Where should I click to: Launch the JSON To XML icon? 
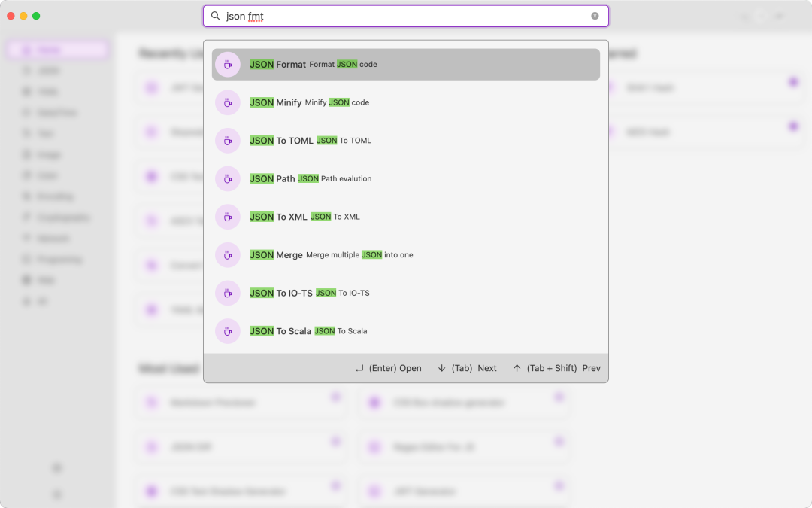pos(227,217)
